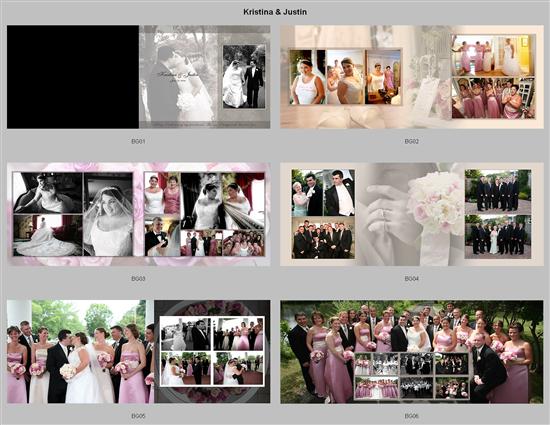
Task: Select the BG04 caption label
Action: pos(411,279)
